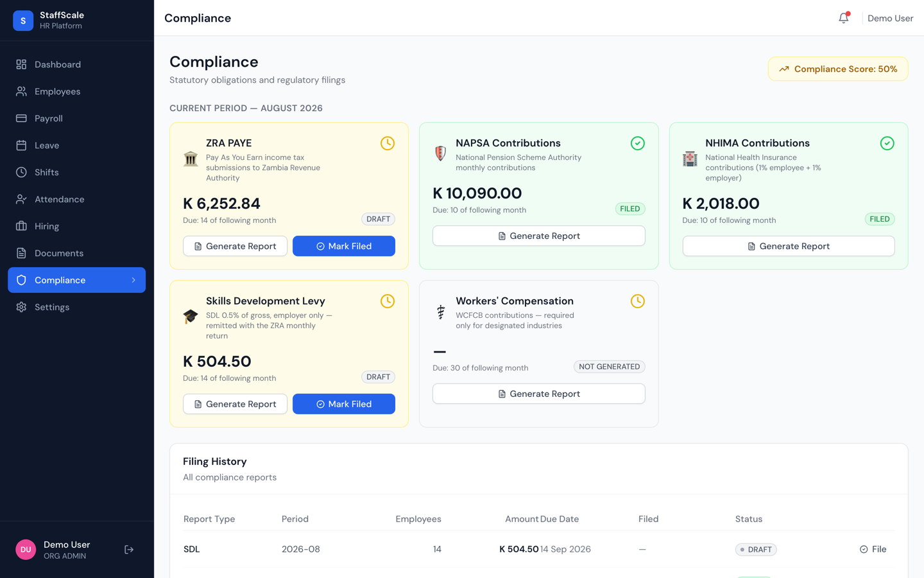
Task: Go to Payroll section
Action: pos(76,118)
